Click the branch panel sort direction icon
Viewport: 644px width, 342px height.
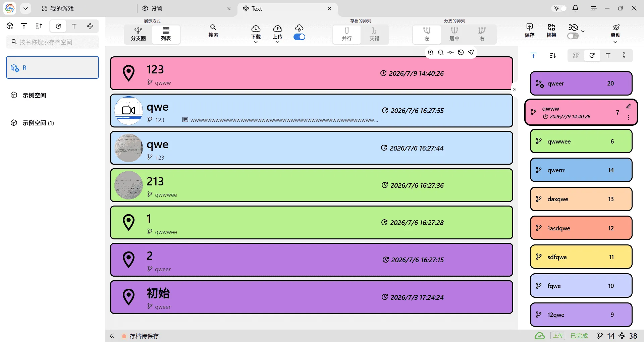point(553,56)
